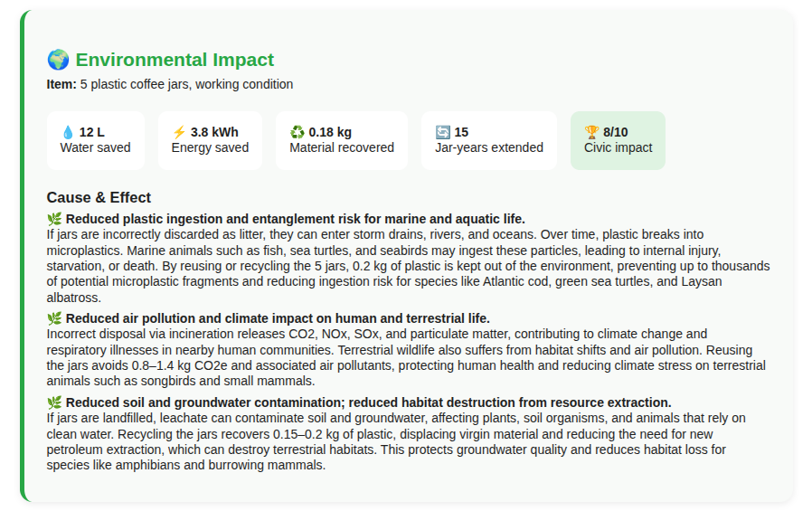Select the Energy saved stat card
This screenshot has width=812, height=511.
tap(211, 140)
